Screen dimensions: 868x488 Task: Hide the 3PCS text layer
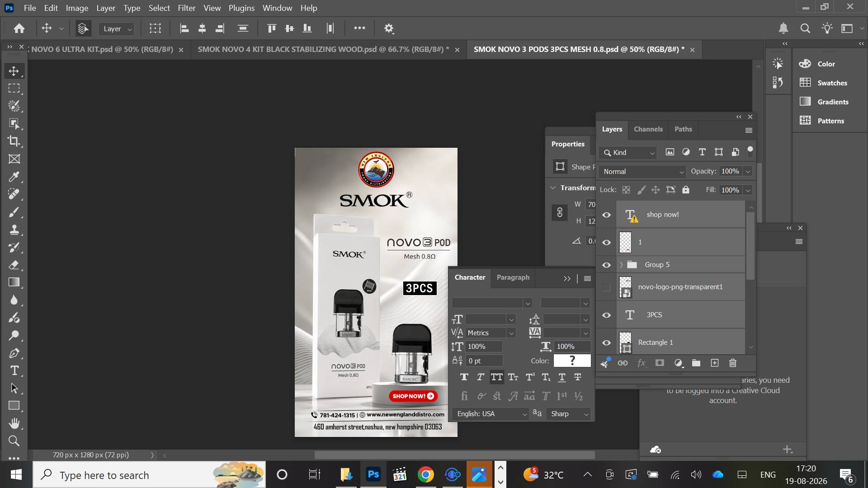point(606,315)
